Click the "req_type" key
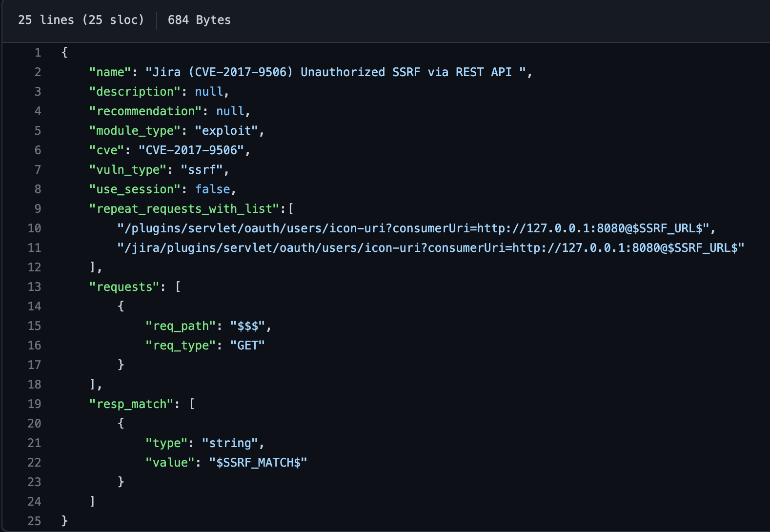Viewport: 770px width, 532px height. tap(181, 346)
